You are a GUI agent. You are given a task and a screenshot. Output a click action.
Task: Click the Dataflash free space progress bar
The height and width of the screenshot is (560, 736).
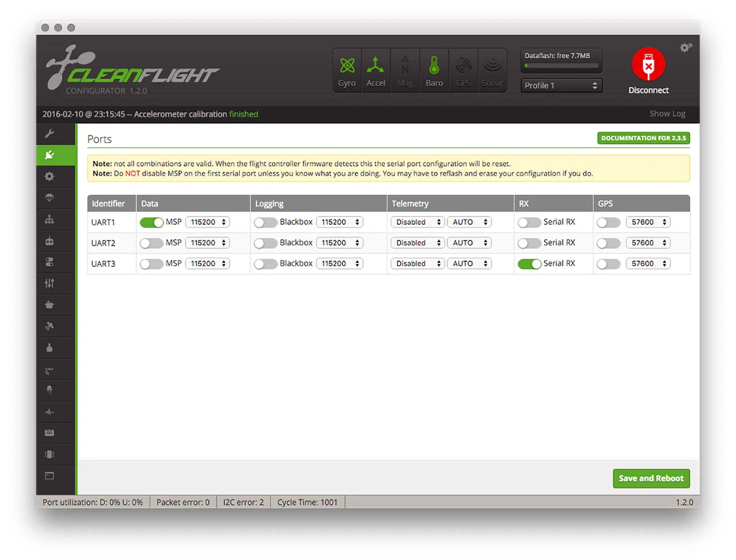point(561,66)
